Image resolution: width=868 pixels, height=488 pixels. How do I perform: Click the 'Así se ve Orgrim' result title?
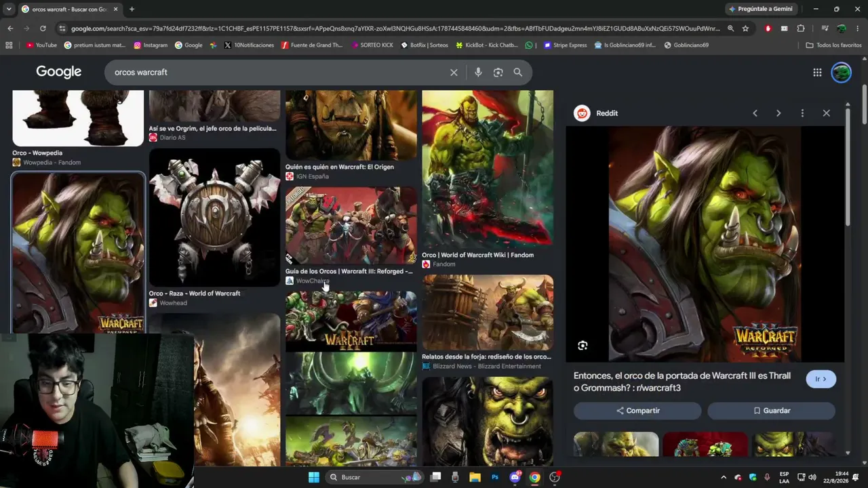(213, 128)
